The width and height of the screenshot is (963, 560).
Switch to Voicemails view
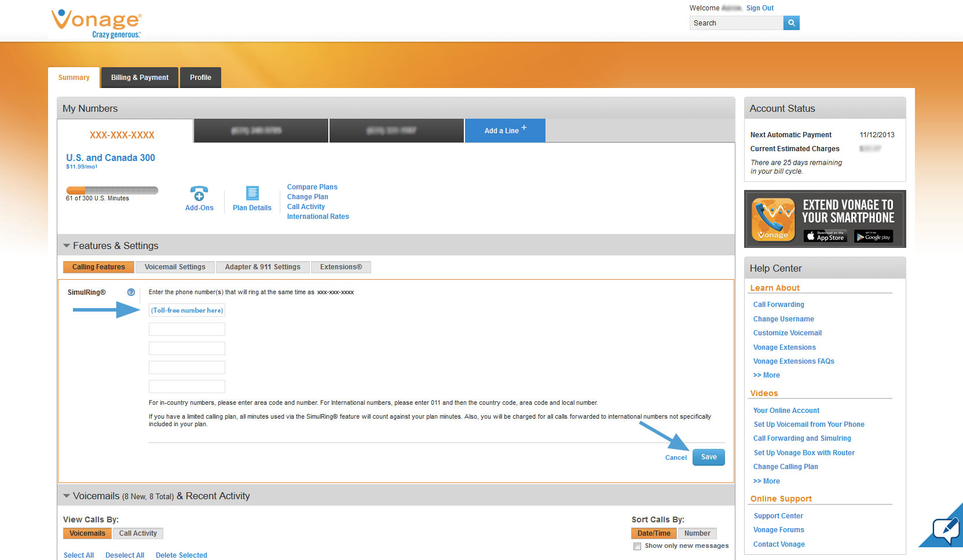87,533
